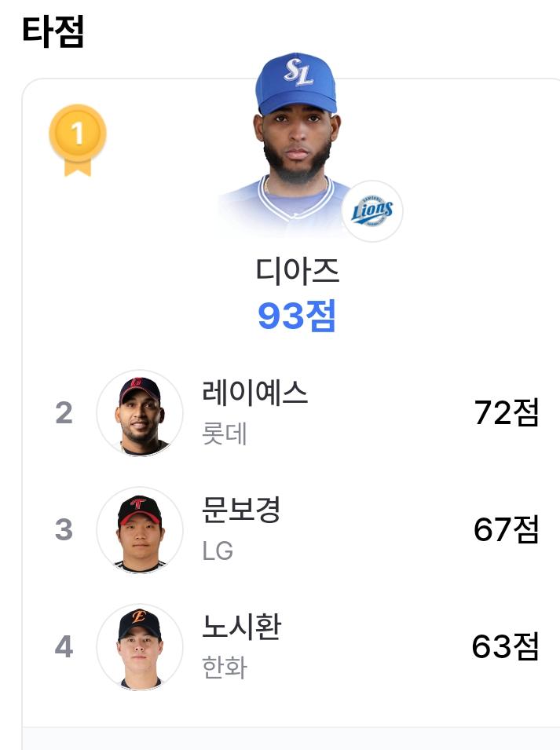The width and height of the screenshot is (560, 750).
Task: Tap the 노시환 round player photo
Action: 140,646
